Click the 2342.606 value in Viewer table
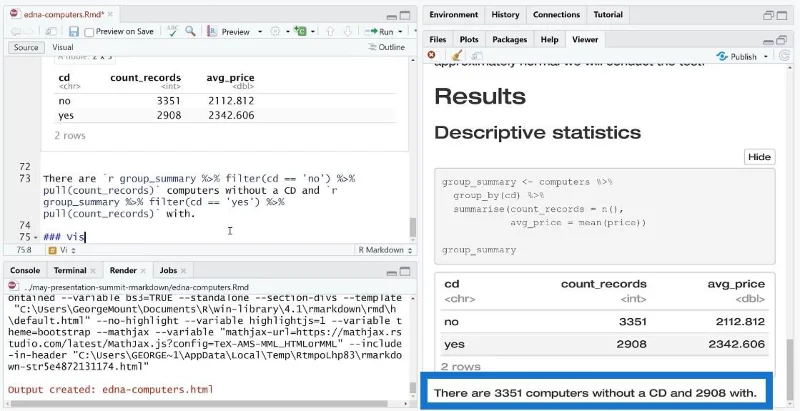The height and width of the screenshot is (411, 800). 736,344
